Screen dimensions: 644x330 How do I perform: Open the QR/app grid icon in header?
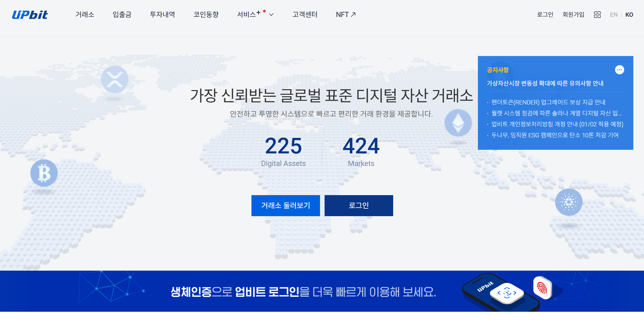[597, 15]
